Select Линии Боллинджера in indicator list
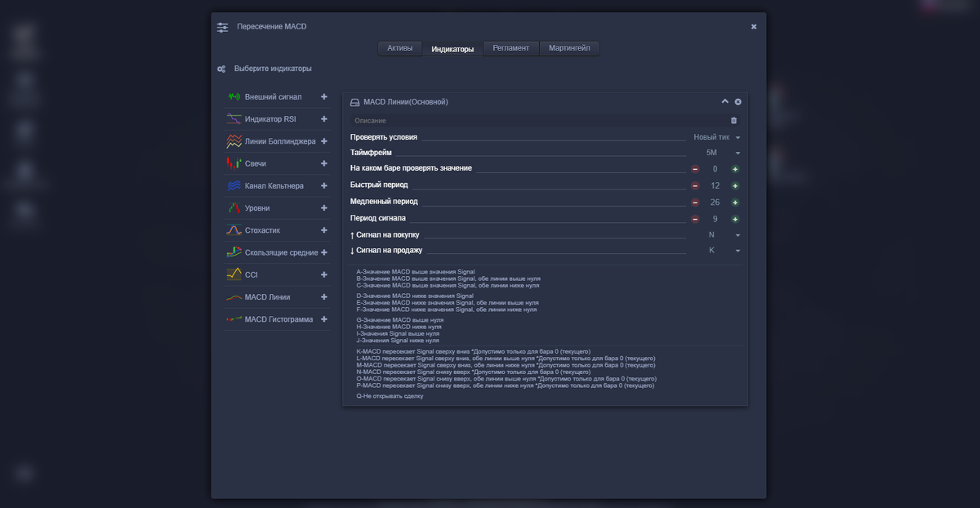 tap(280, 141)
